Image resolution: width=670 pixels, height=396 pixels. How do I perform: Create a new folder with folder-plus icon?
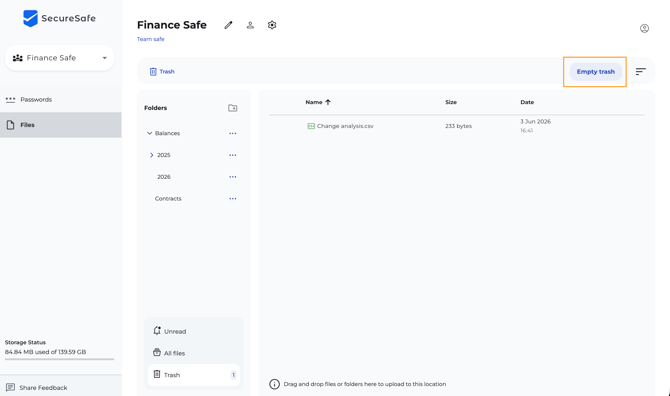tap(232, 108)
